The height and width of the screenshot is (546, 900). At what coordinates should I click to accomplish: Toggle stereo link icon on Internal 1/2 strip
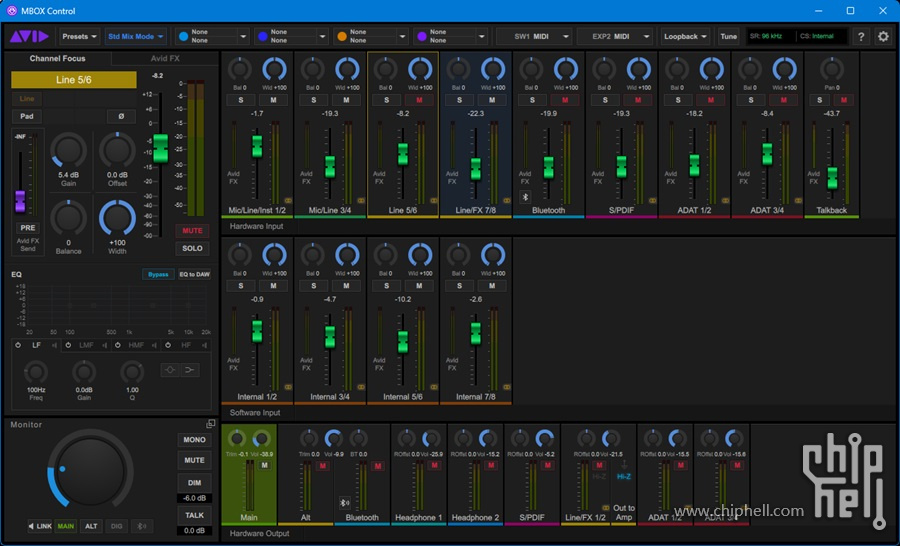pos(288,387)
